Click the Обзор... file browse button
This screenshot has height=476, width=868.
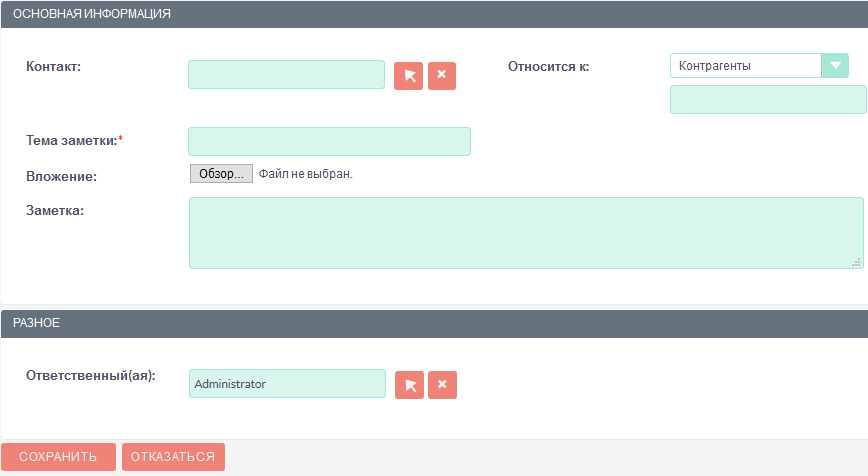[221, 174]
